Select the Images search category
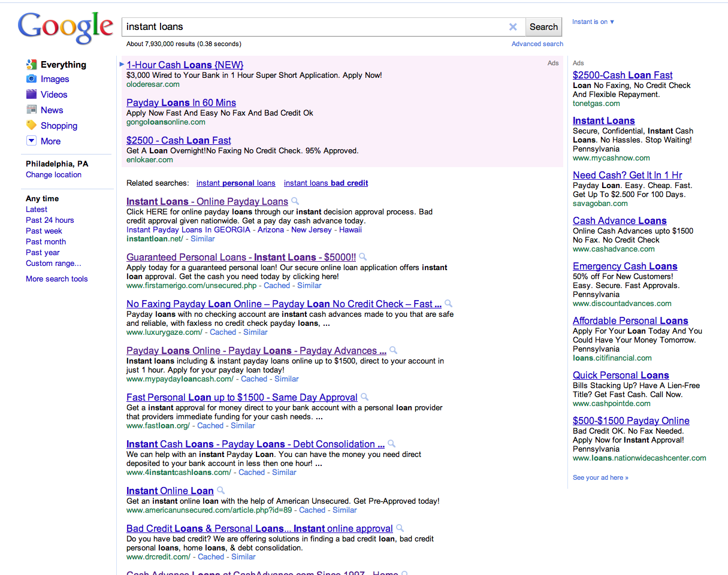Viewport: 728px width, 575px height. tap(55, 79)
